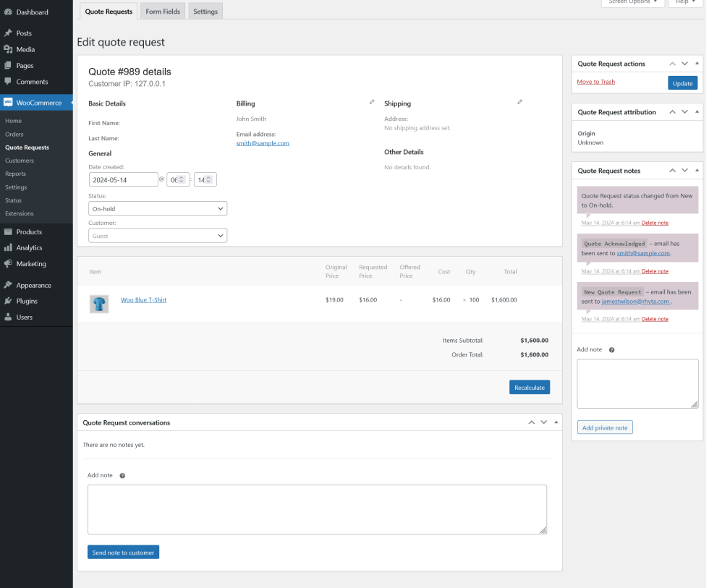Click the Recalculate button
Screen dimensions: 709x588
coord(530,388)
